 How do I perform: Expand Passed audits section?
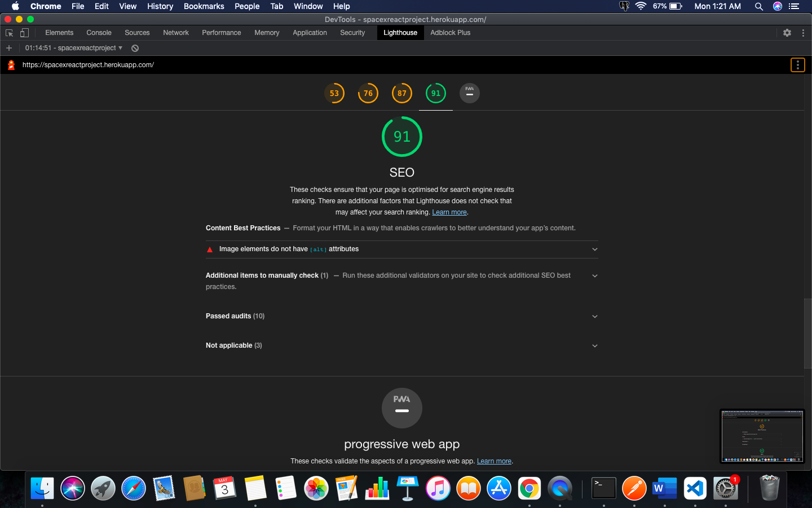(401, 316)
